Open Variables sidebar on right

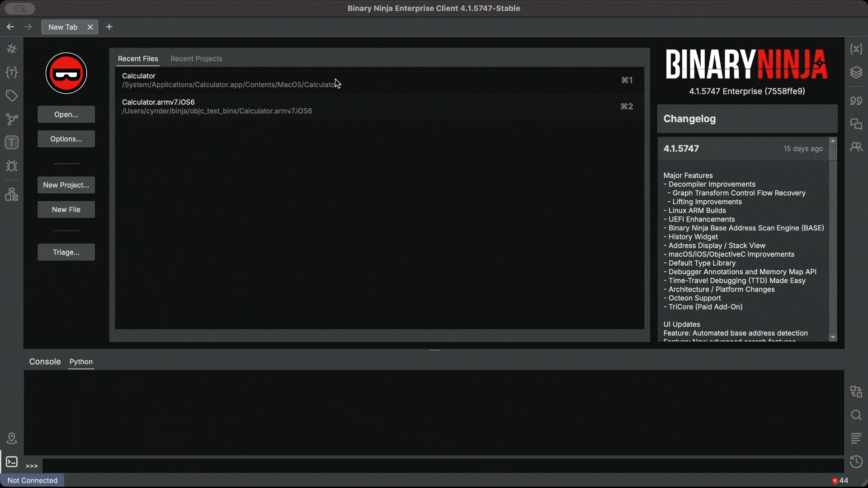[x=856, y=49]
